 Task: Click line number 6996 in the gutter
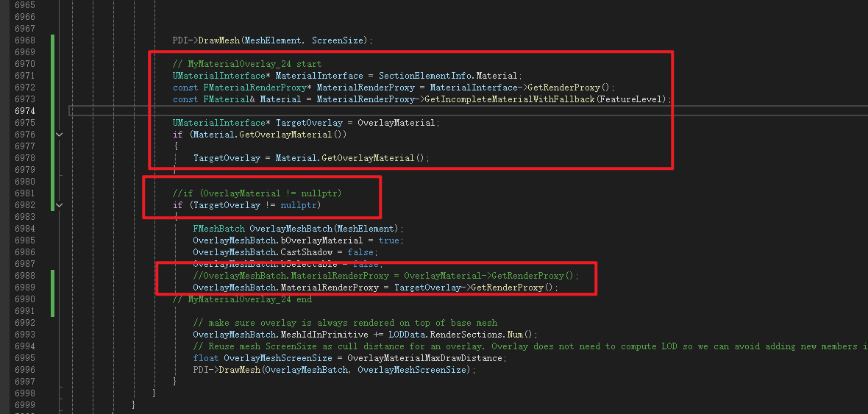[x=24, y=370]
